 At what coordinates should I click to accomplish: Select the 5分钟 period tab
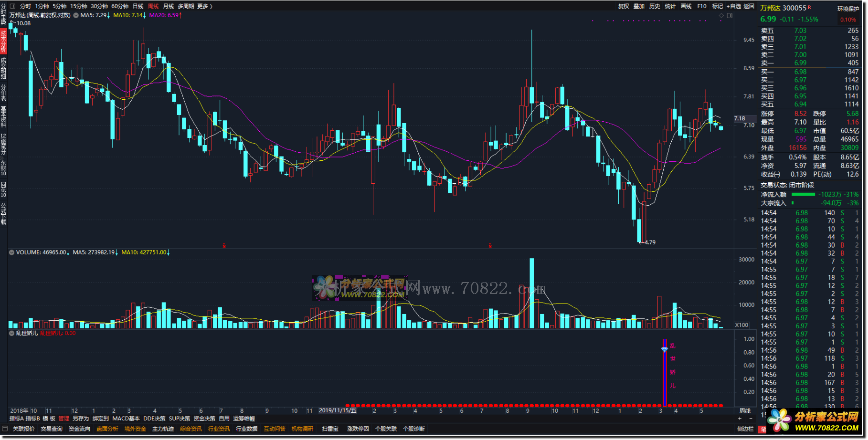[60, 6]
